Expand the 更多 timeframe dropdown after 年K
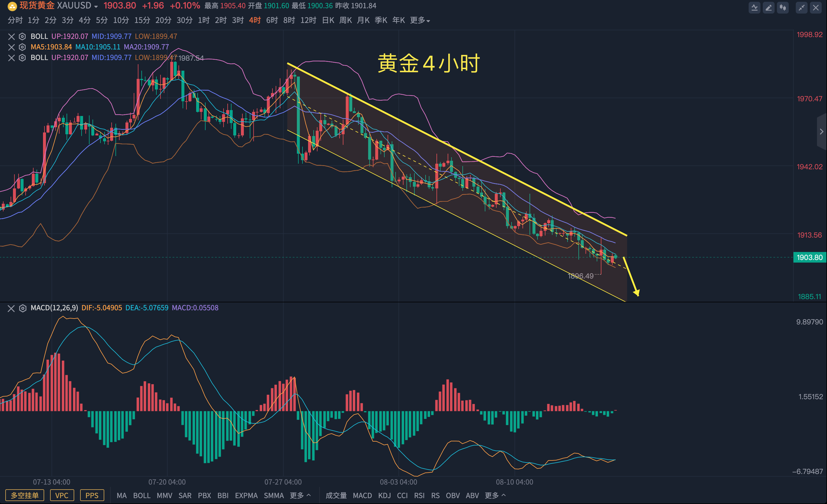The height and width of the screenshot is (504, 827). [420, 21]
